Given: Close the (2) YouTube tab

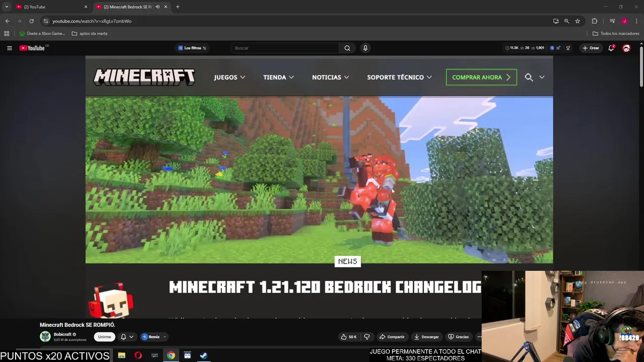Looking at the screenshot, I should [86, 7].
